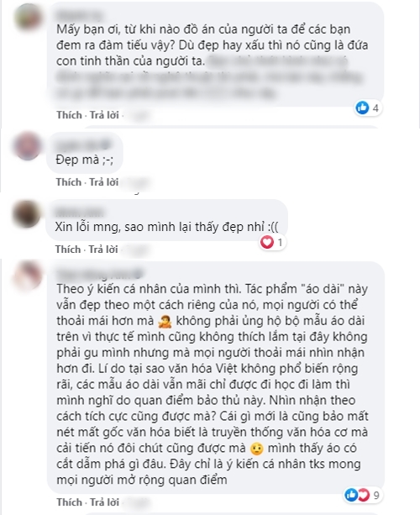
Task: Click 'Thích' under the long 'áo dài' comment
Action: [x=69, y=502]
